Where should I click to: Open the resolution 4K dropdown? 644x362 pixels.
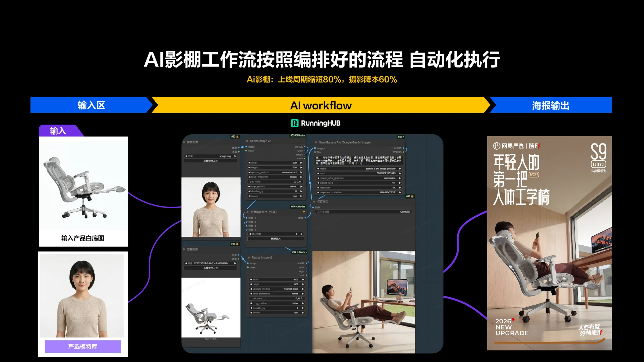(x=358, y=188)
